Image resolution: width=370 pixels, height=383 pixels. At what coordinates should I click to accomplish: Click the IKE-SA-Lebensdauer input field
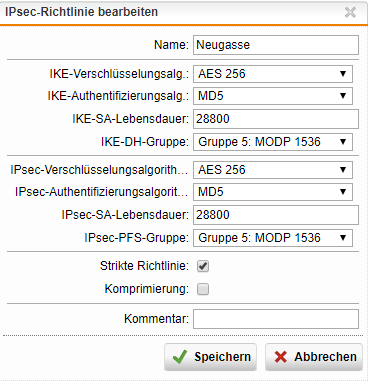276,119
